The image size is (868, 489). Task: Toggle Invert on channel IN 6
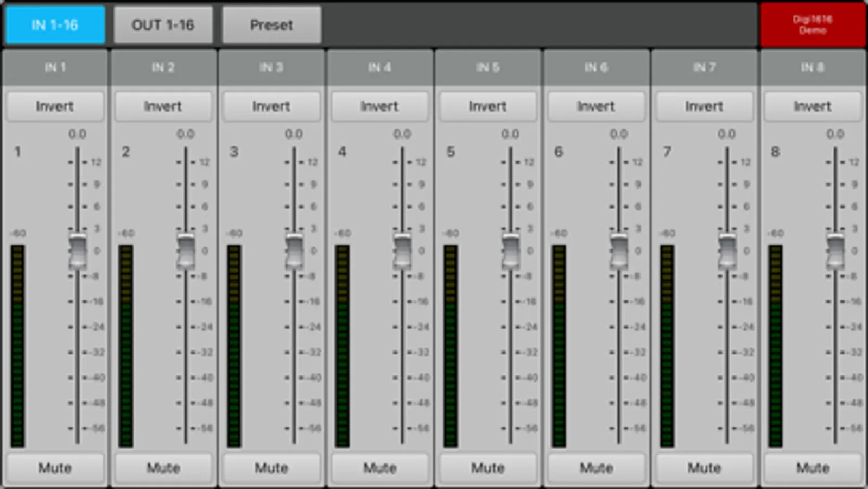click(x=596, y=106)
